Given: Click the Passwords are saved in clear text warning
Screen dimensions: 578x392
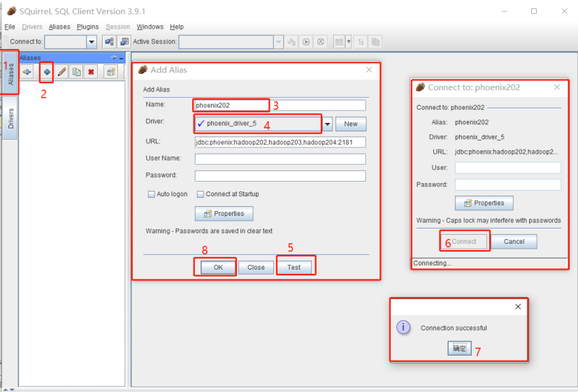Looking at the screenshot, I should coord(209,231).
